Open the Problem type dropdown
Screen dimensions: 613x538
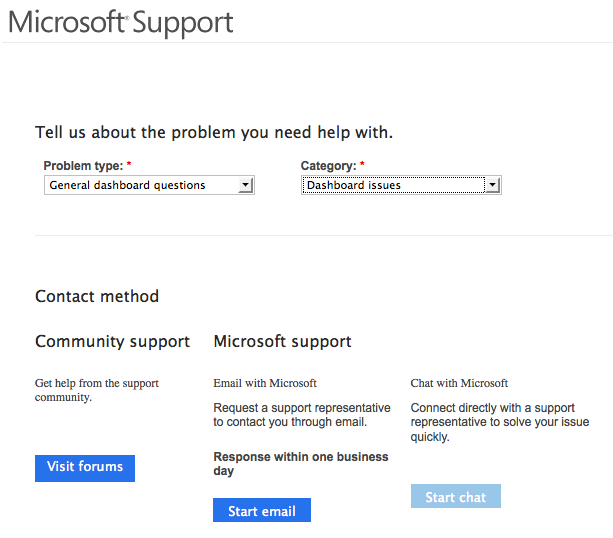pos(142,185)
